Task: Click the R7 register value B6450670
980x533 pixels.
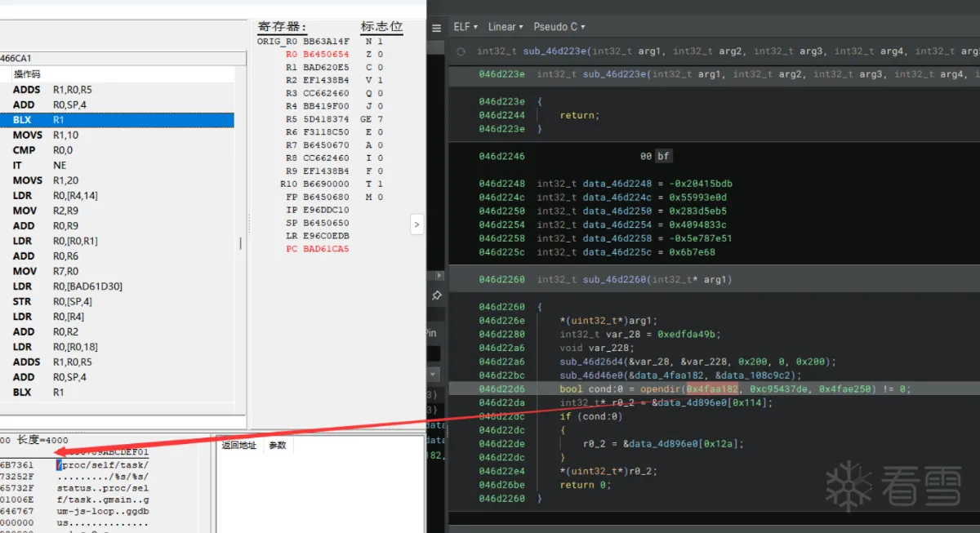Action: [x=326, y=145]
